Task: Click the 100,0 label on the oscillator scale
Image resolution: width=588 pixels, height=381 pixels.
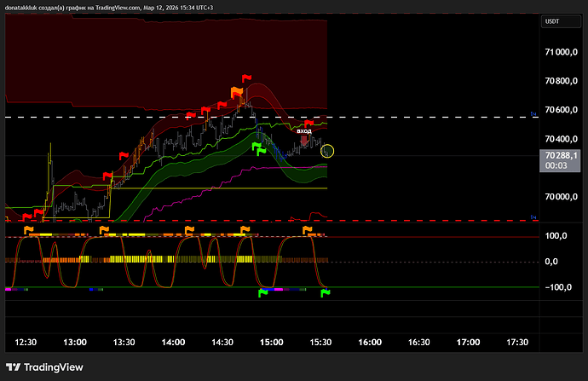Action: 556,236
